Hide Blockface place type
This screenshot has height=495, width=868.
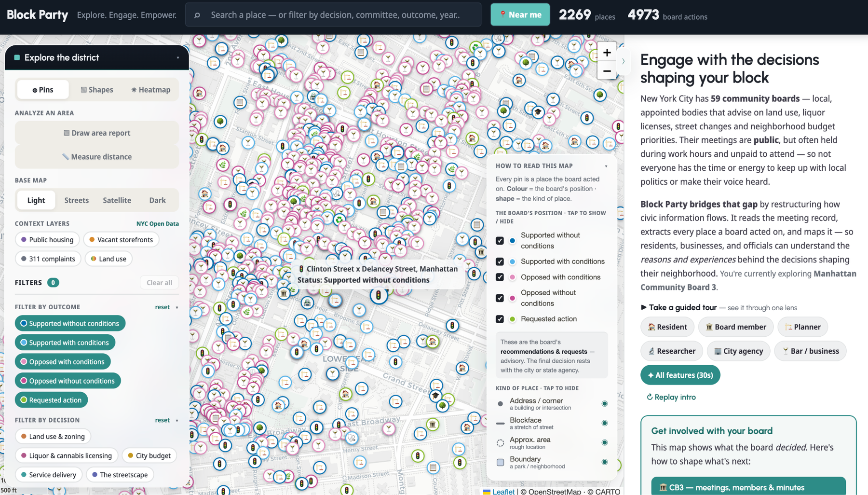pos(604,423)
